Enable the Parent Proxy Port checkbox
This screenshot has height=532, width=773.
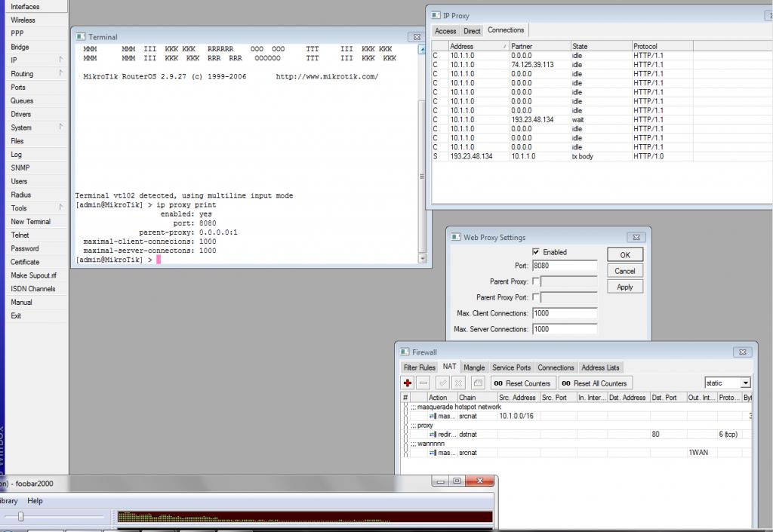coord(537,297)
